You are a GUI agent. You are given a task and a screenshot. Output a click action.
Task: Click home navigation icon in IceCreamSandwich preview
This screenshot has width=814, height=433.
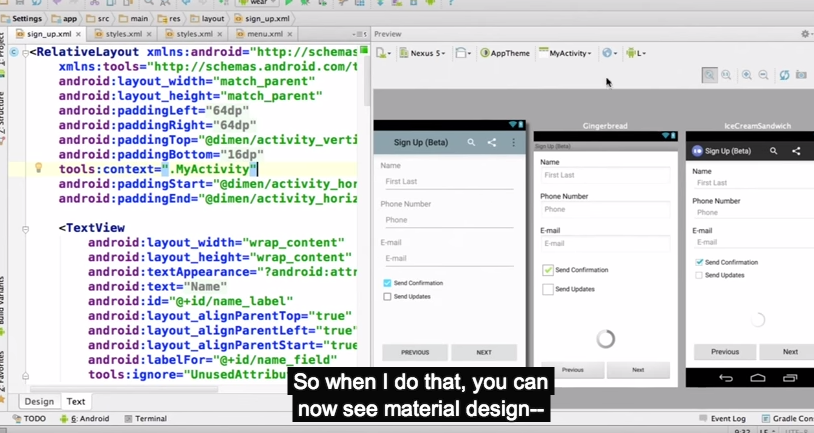tap(758, 378)
